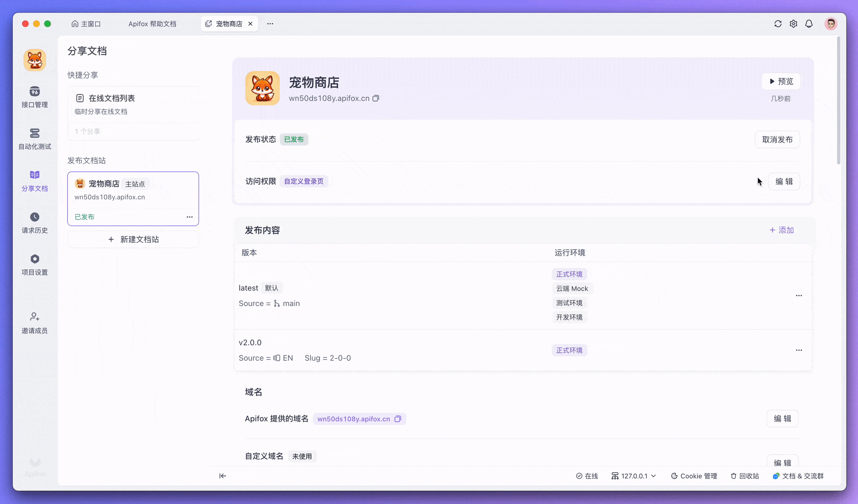Image resolution: width=858 pixels, height=504 pixels.
Task: Click the 宠物商店 large fox logo
Action: tap(263, 88)
